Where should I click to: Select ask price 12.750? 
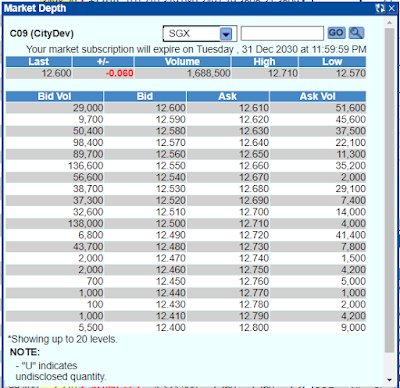point(254,270)
